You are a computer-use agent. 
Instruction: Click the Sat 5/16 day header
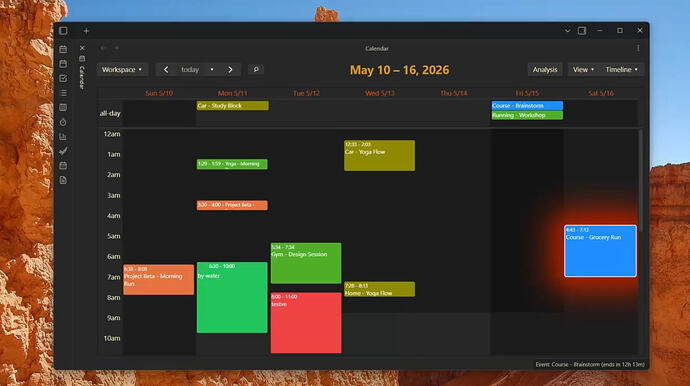601,93
